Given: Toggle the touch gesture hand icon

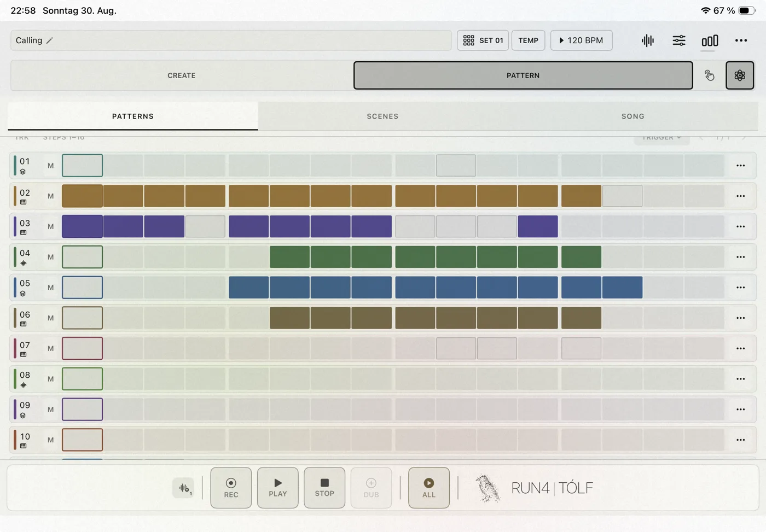Looking at the screenshot, I should pos(710,75).
